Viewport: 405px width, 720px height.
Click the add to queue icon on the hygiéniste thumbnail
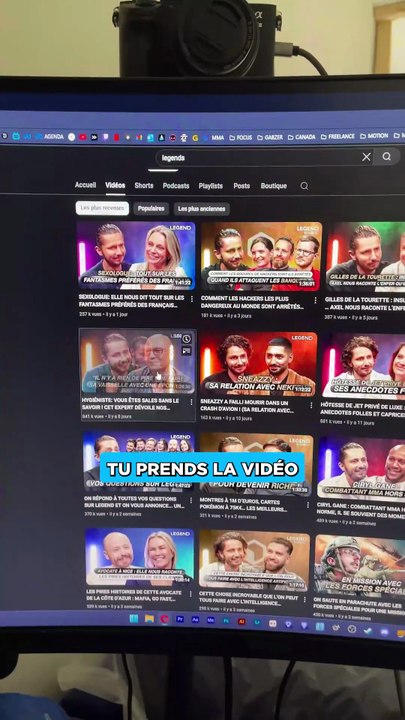pos(186,351)
